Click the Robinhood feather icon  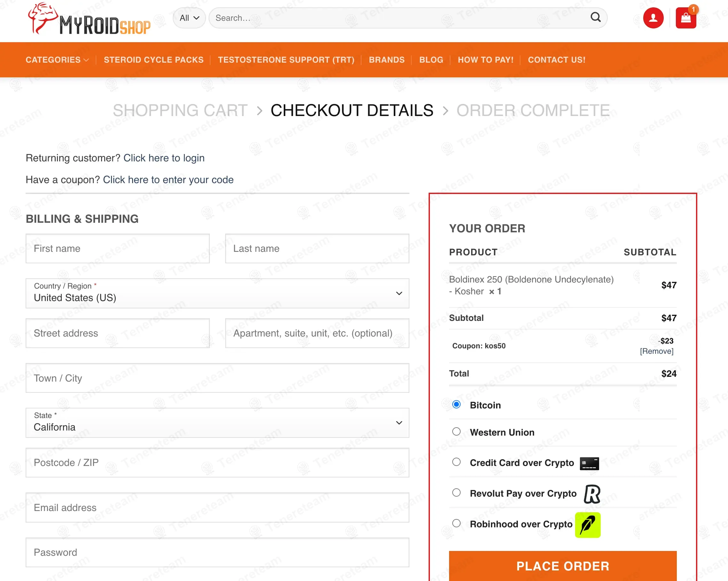point(588,524)
